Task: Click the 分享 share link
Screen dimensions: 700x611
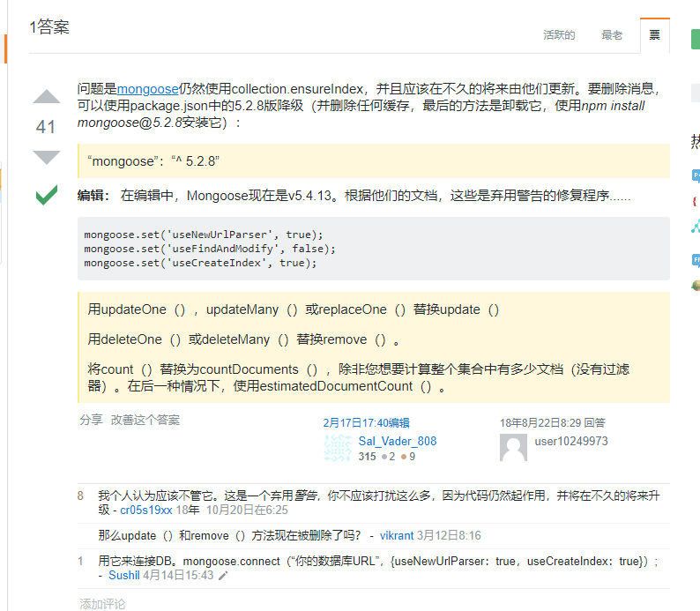Action: (x=91, y=420)
